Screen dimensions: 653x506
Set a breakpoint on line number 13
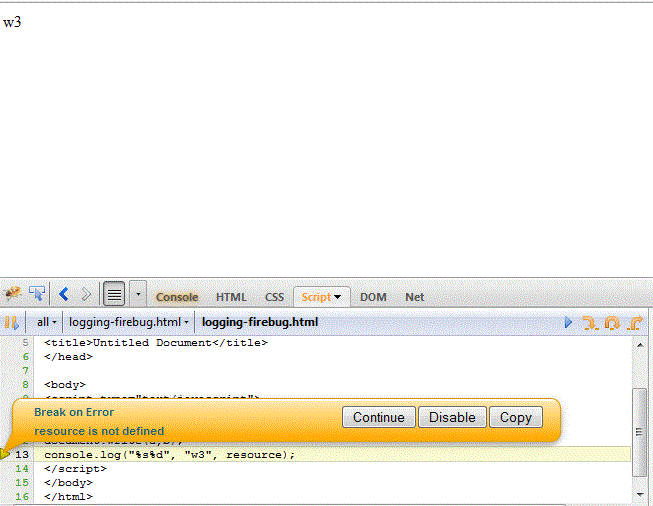22,454
